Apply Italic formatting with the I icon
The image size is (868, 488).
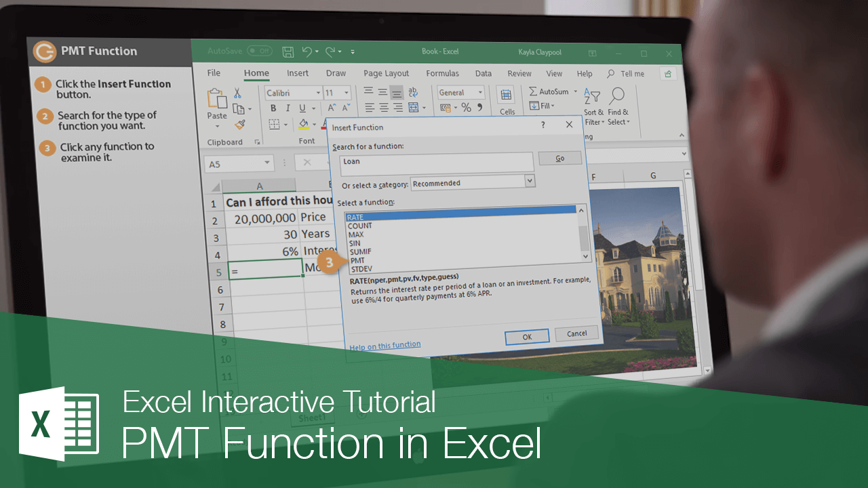tap(288, 108)
